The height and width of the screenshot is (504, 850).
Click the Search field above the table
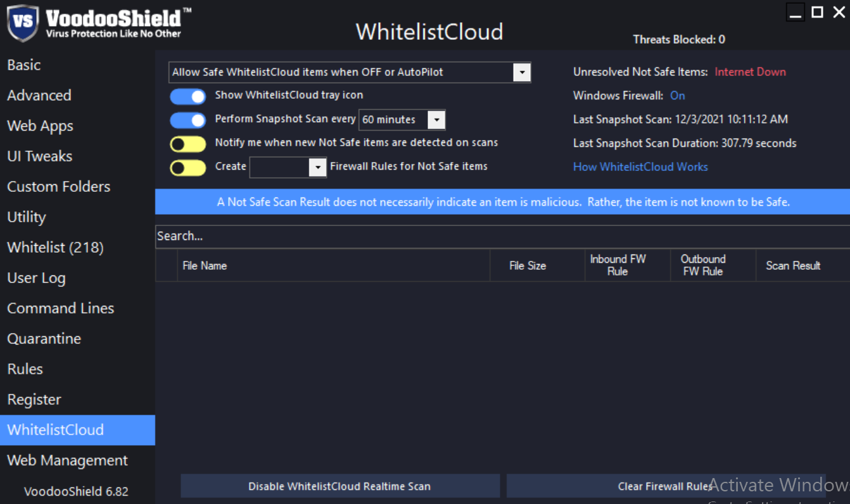pos(502,236)
